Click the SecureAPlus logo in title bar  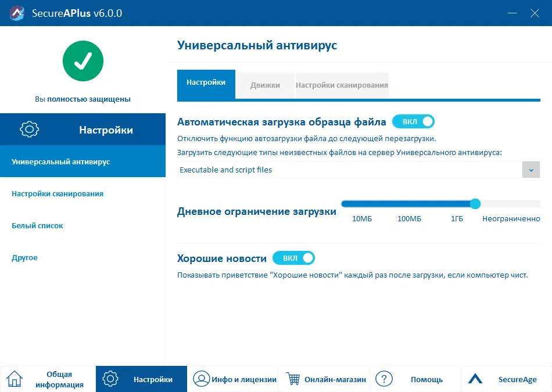pos(16,13)
